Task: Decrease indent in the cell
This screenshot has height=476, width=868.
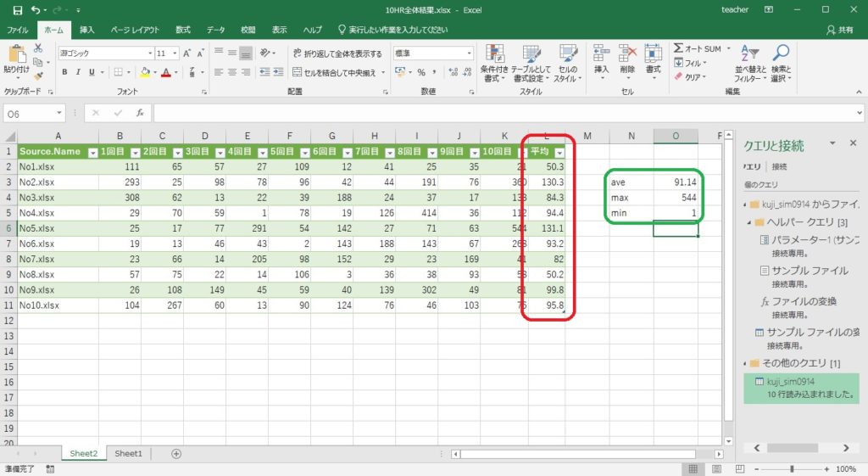Action: pos(264,72)
